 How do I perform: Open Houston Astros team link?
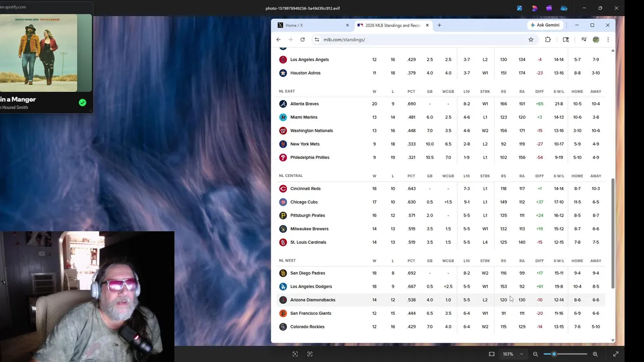(305, 73)
